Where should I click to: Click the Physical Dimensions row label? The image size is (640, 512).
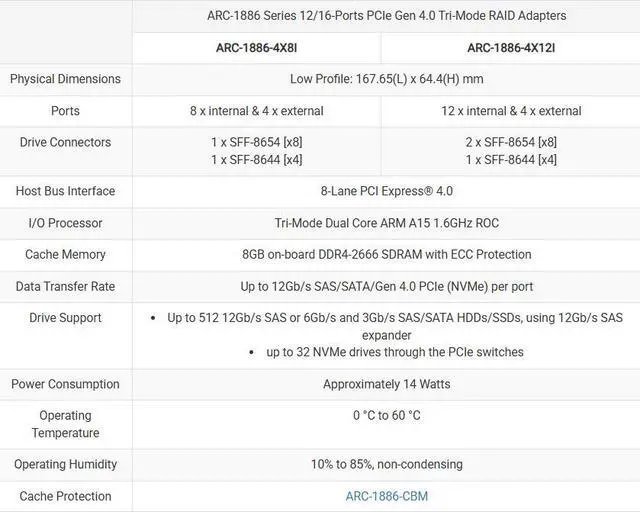click(x=65, y=79)
